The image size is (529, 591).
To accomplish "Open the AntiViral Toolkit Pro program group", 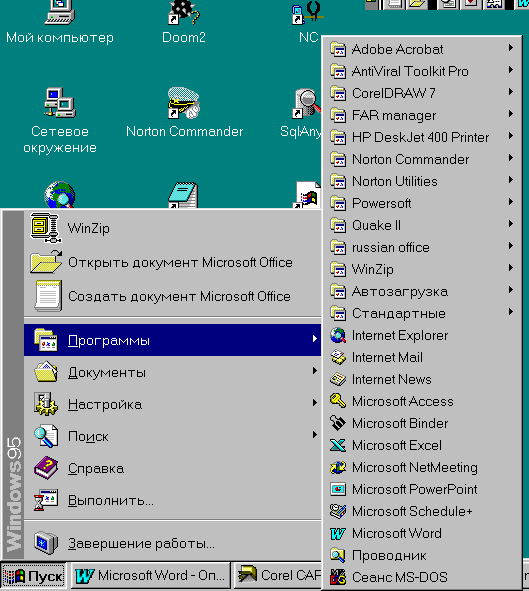I will 422,71.
